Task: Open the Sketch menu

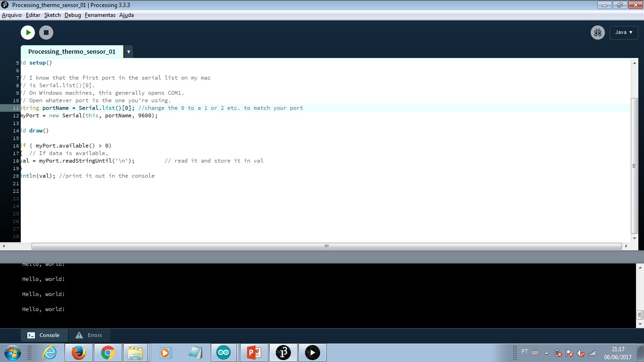Action: (x=52, y=15)
